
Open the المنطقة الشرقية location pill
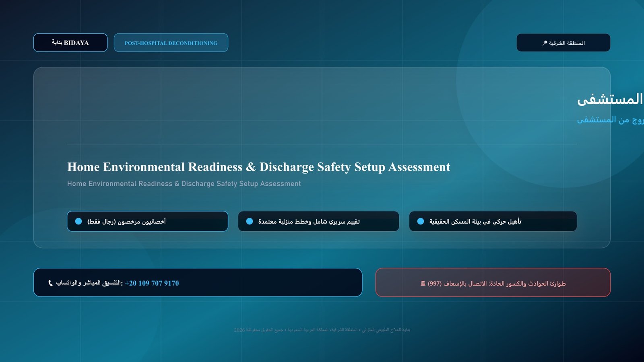[x=563, y=43]
